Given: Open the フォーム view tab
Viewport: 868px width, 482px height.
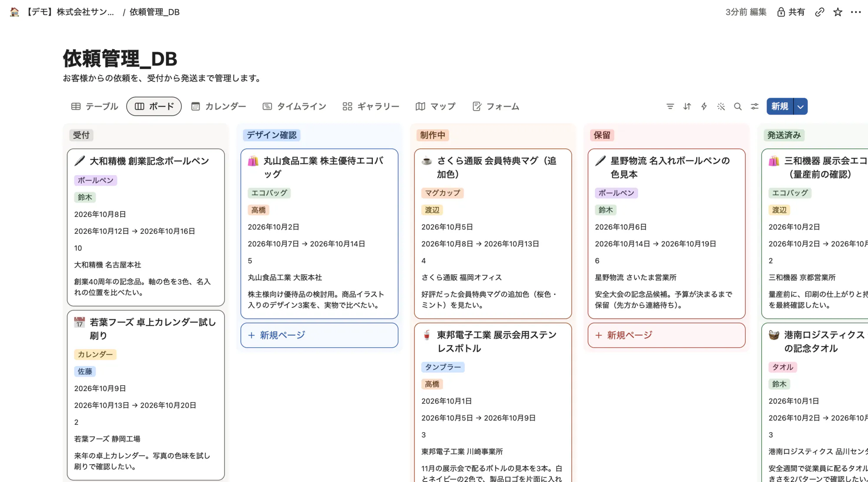Looking at the screenshot, I should coord(496,106).
